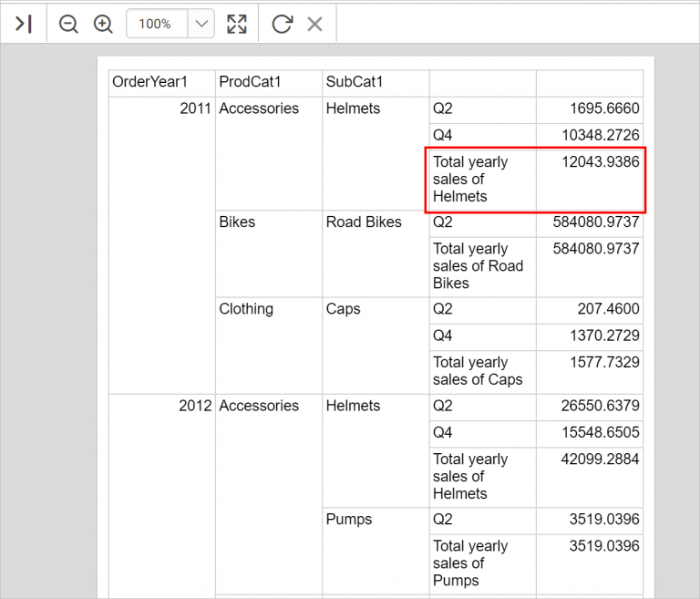Click Total yearly sales of Caps label
This screenshot has height=599, width=700.
[482, 372]
